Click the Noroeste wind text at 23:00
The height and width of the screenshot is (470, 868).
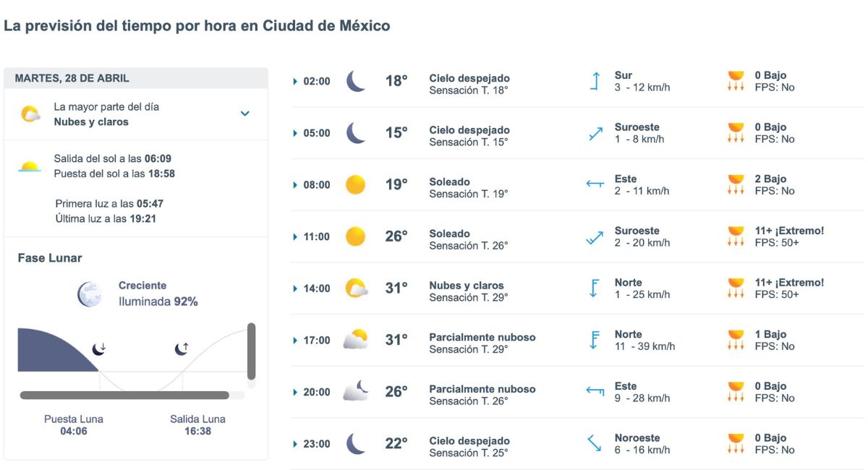pyautogui.click(x=637, y=437)
